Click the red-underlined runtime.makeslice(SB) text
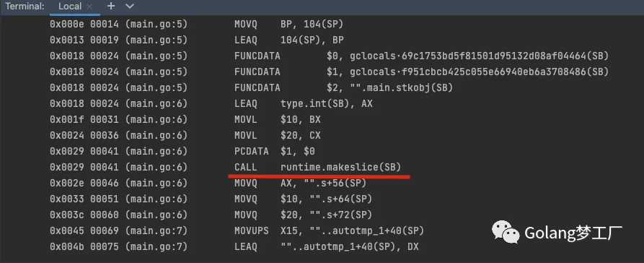 (340, 167)
